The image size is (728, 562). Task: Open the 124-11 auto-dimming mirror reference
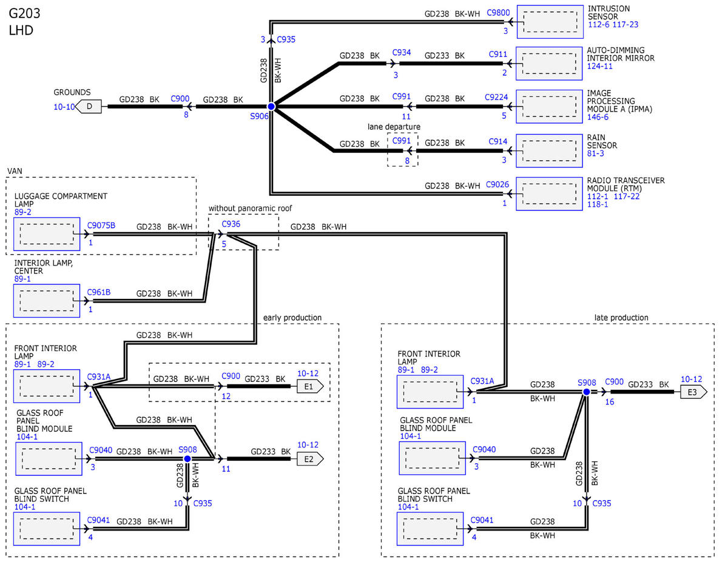tap(601, 66)
